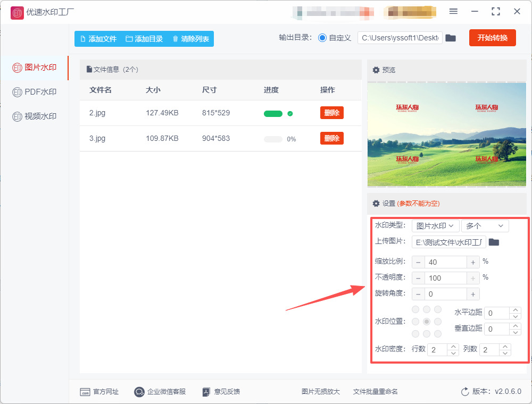Browse for watermark image with folder icon
This screenshot has width=532, height=404.
(494, 242)
